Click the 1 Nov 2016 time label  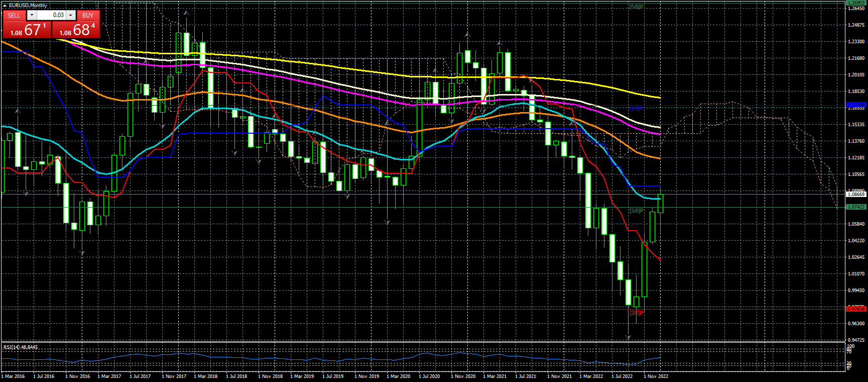[x=77, y=376]
